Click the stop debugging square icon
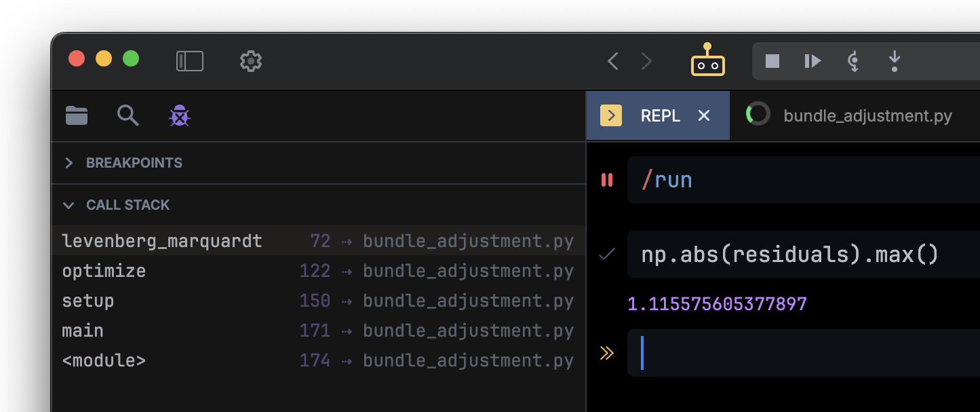This screenshot has width=980, height=412. pos(772,61)
